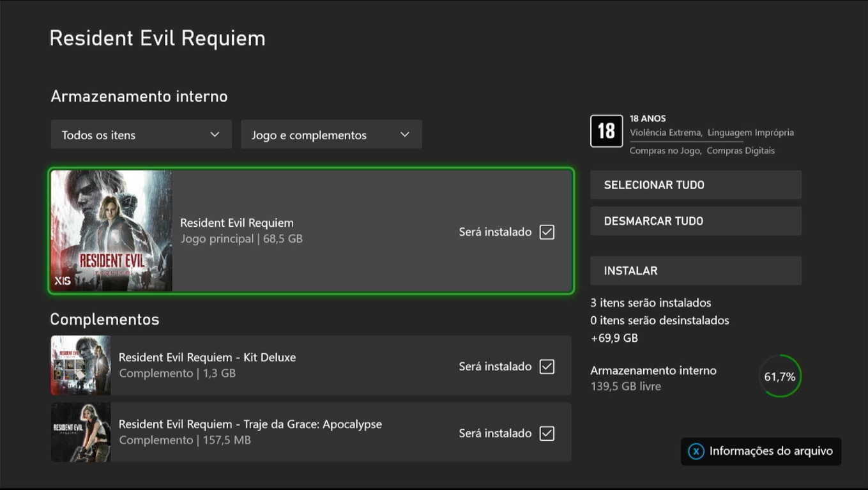Click the chevron on 'Jogo e complementos' filter

pyautogui.click(x=404, y=135)
